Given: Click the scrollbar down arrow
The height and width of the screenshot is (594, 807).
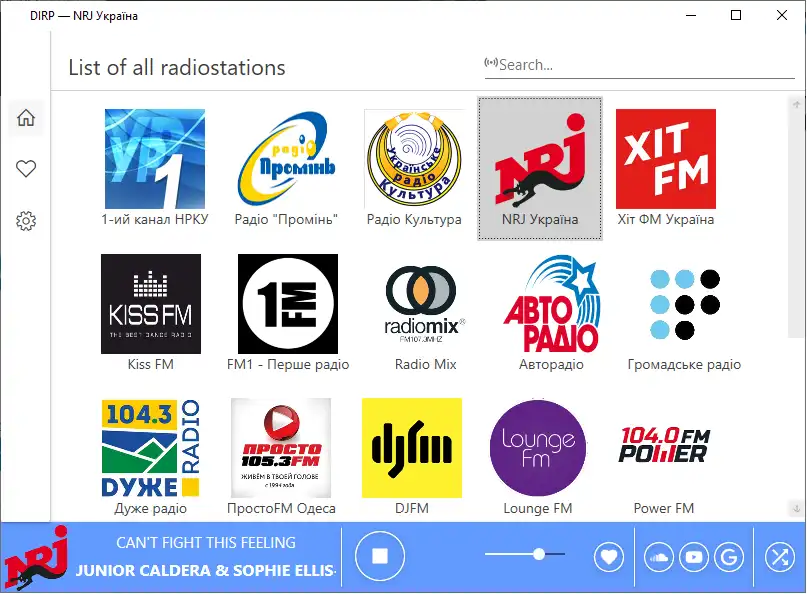Looking at the screenshot, I should 796,509.
